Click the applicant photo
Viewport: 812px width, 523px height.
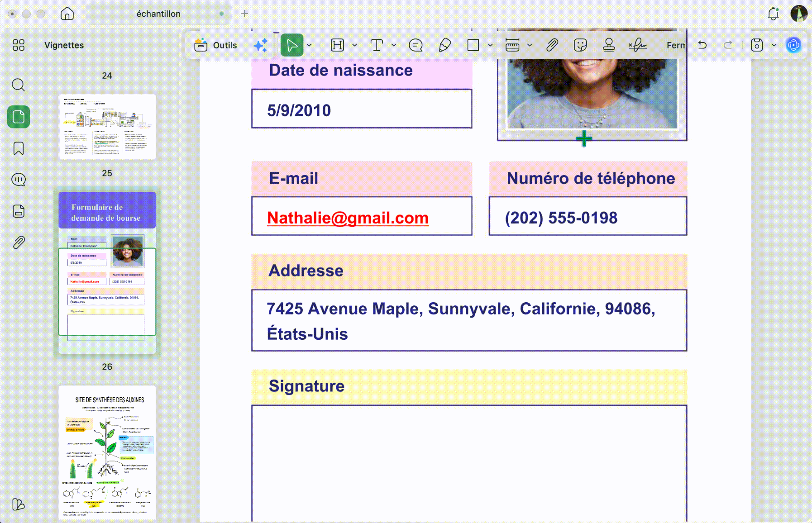[592, 94]
